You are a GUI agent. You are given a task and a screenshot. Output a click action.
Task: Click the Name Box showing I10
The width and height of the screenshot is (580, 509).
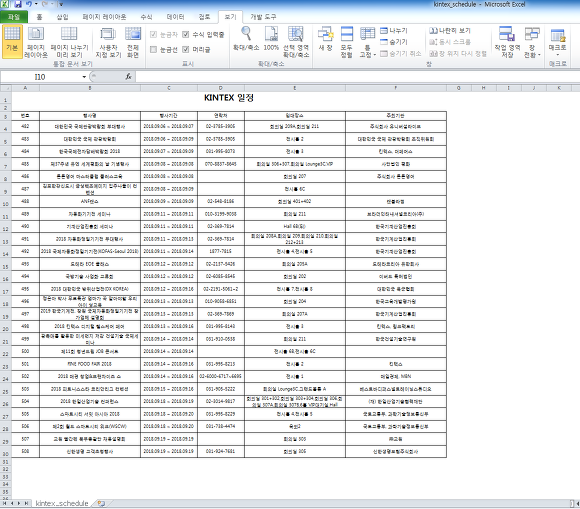click(x=40, y=77)
